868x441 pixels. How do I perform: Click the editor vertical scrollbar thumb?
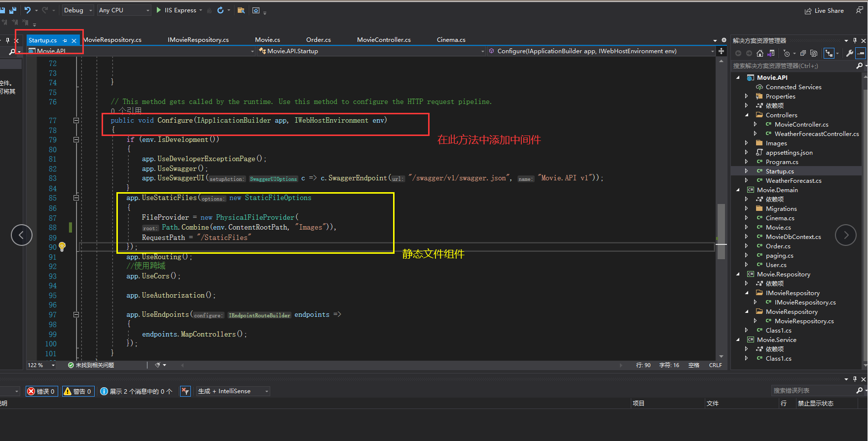(x=721, y=231)
